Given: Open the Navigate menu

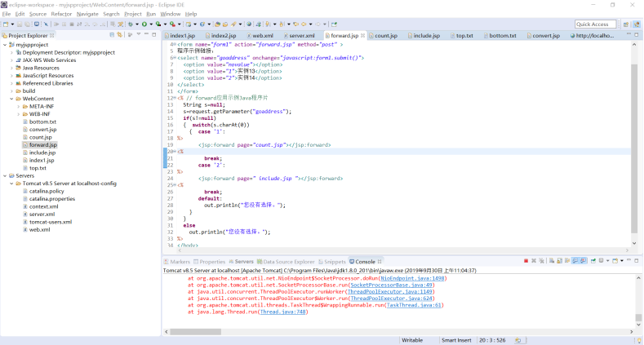Looking at the screenshot, I should point(87,14).
